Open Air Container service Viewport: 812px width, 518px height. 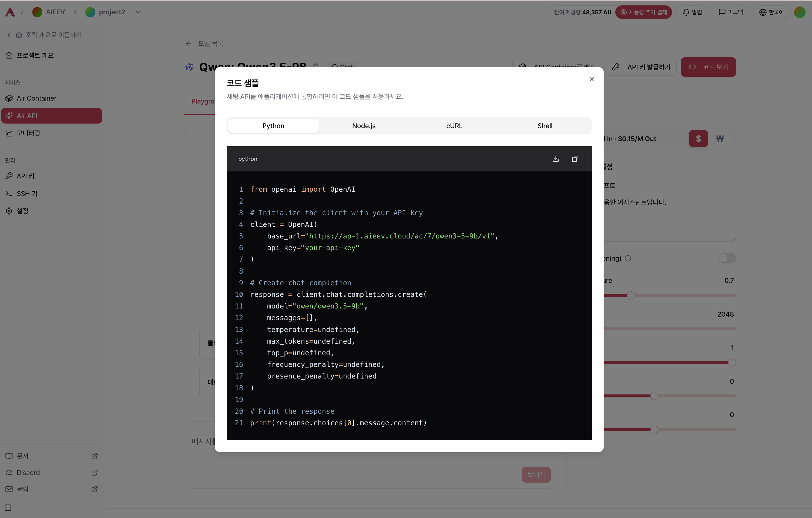[x=52, y=98]
